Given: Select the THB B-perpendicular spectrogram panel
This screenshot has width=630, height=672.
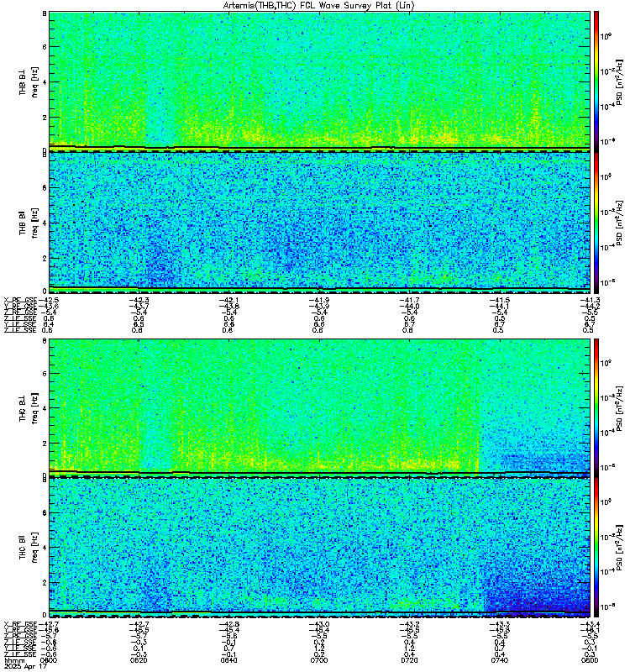Looking at the screenshot, I should 320,81.
